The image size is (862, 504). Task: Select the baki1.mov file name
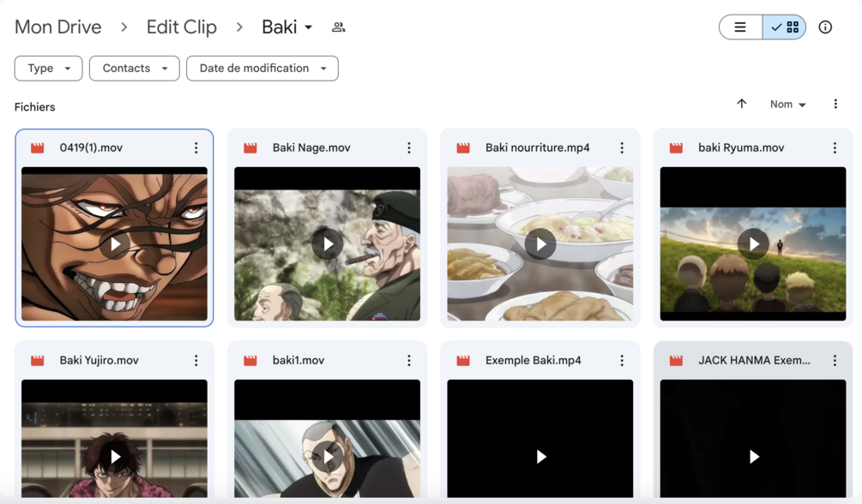coord(298,361)
